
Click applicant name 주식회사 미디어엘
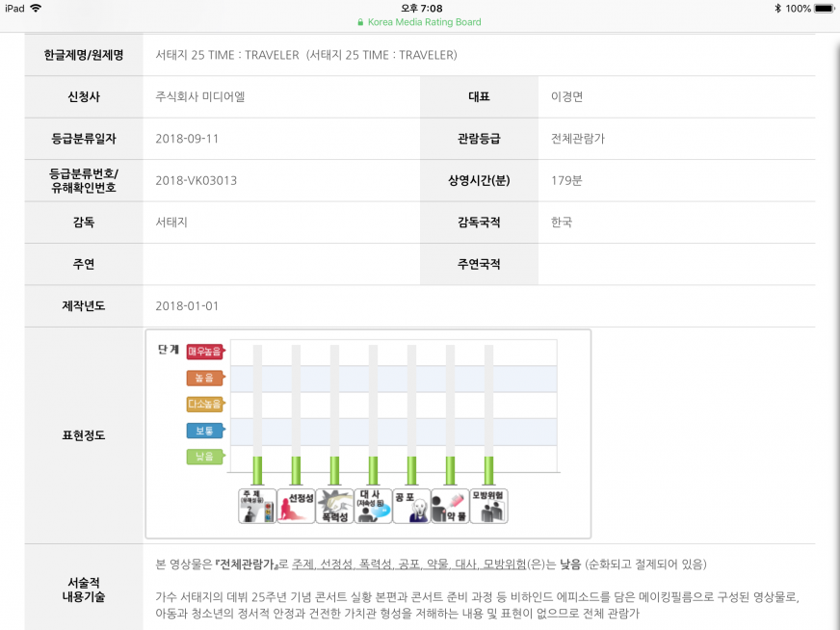(200, 97)
